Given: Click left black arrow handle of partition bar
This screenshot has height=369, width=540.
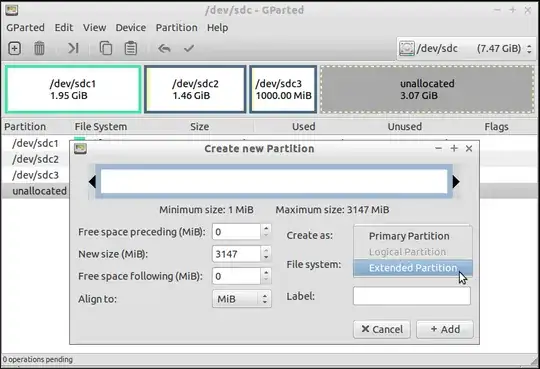Looking at the screenshot, I should (x=92, y=182).
